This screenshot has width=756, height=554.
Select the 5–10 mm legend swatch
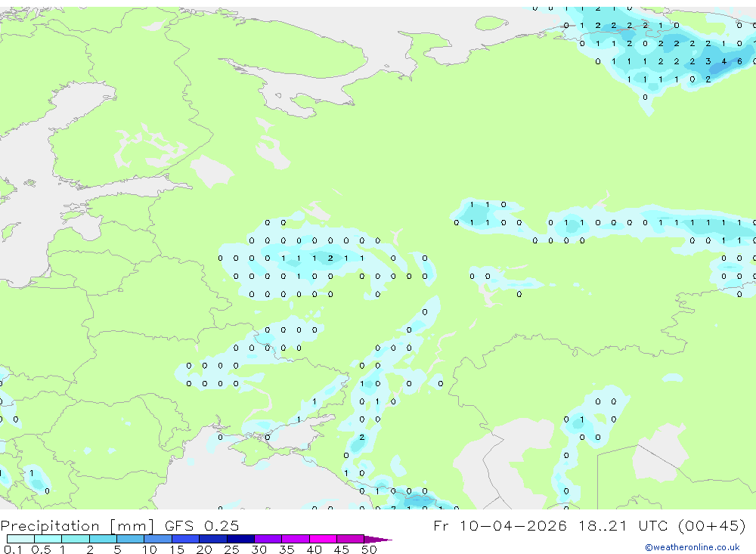pyautogui.click(x=131, y=539)
